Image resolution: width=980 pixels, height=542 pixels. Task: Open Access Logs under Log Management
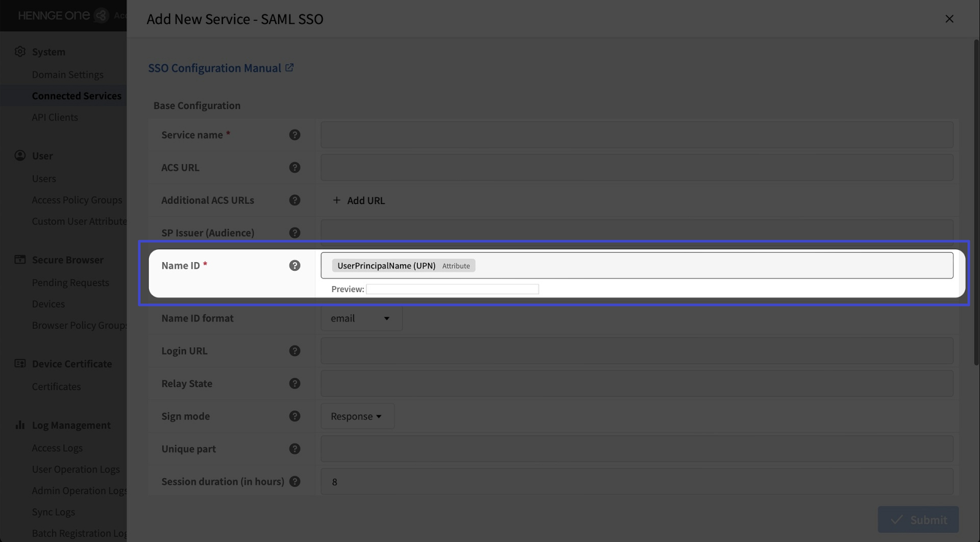[57, 448]
